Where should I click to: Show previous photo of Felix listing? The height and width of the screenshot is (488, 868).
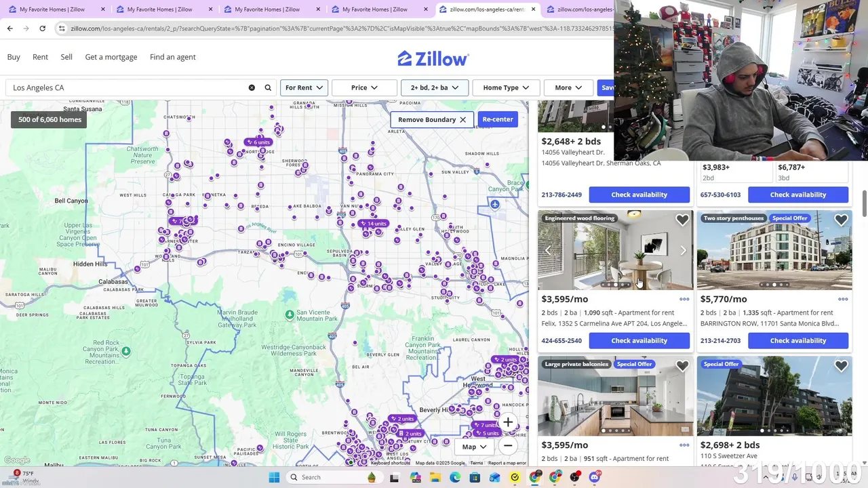point(548,251)
